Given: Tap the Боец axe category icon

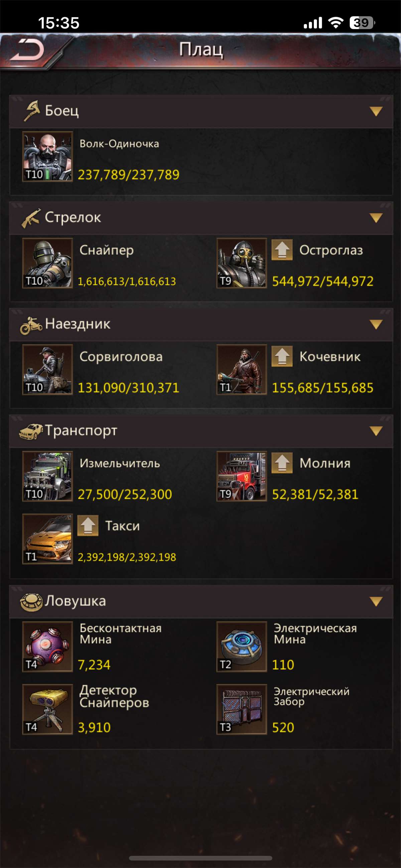Looking at the screenshot, I should 32,111.
